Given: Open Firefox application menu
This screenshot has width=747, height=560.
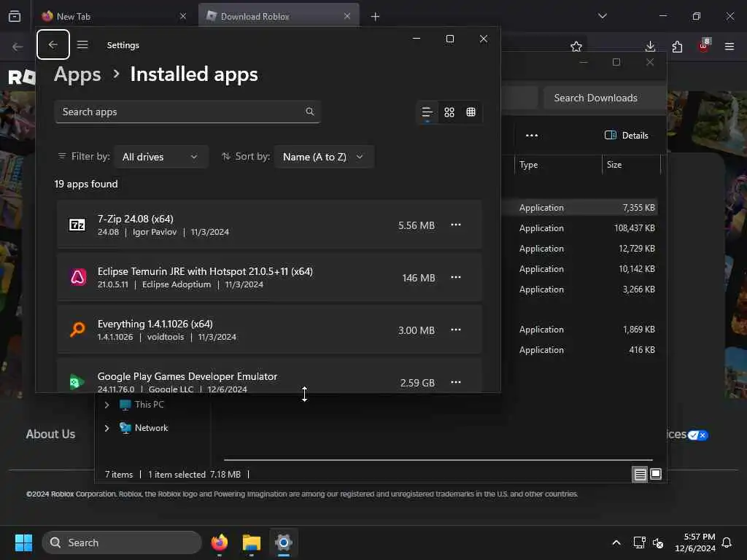Looking at the screenshot, I should click(x=729, y=47).
